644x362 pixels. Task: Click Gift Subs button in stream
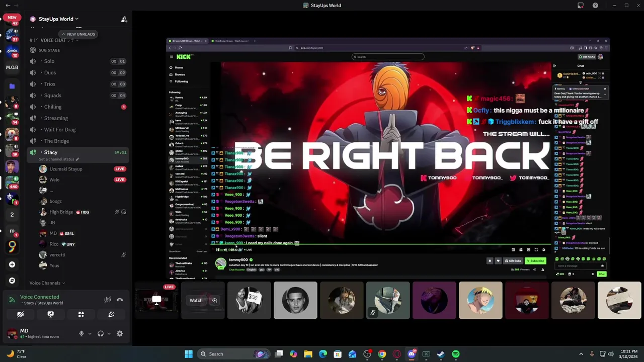pyautogui.click(x=513, y=261)
